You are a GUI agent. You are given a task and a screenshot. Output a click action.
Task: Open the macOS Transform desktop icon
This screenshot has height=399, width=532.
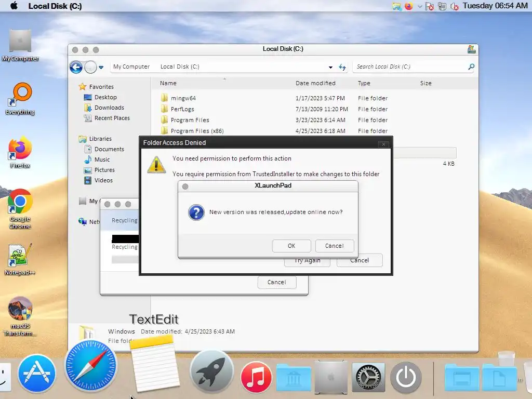[20, 316]
